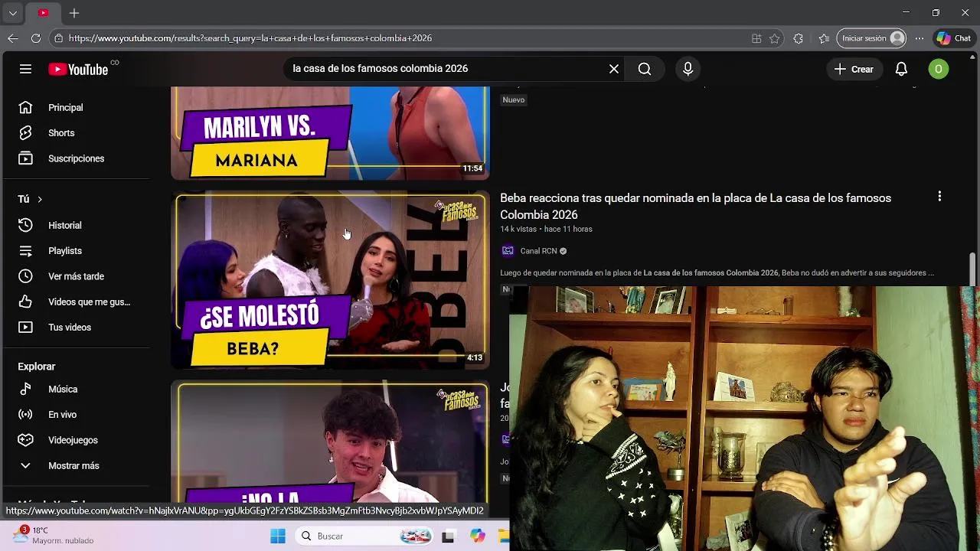Click the magnifier search button
The height and width of the screenshot is (551, 980).
point(645,69)
